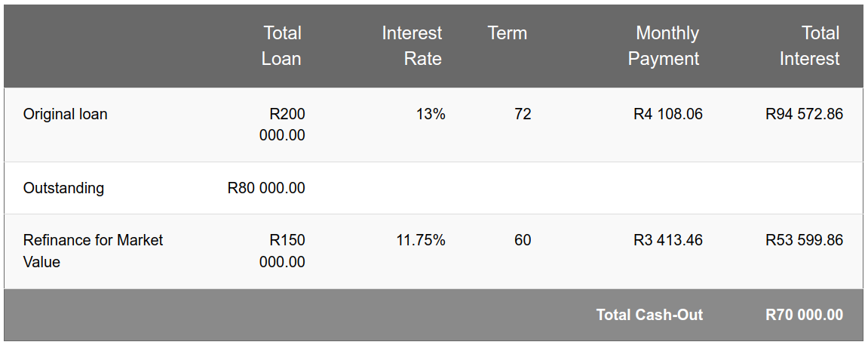Click the R150 000.00 refinance amount
868x345 pixels.
pyautogui.click(x=282, y=251)
